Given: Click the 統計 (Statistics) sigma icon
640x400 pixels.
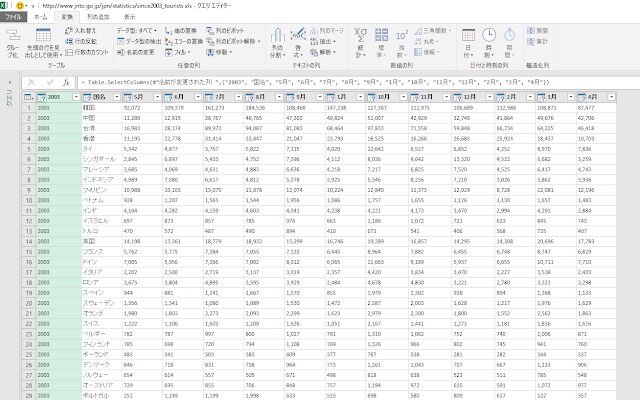Looking at the screenshot, I should (x=360, y=35).
